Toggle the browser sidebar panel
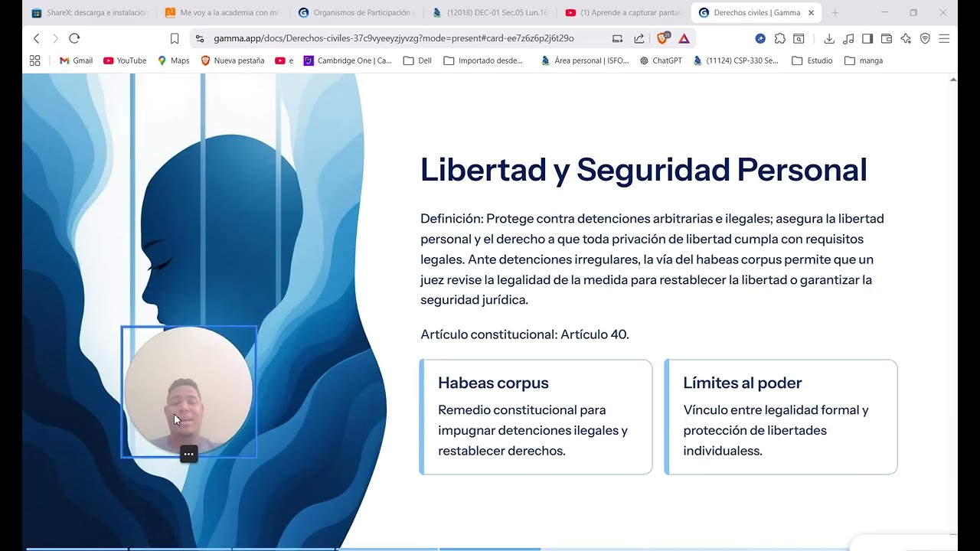 coord(867,38)
